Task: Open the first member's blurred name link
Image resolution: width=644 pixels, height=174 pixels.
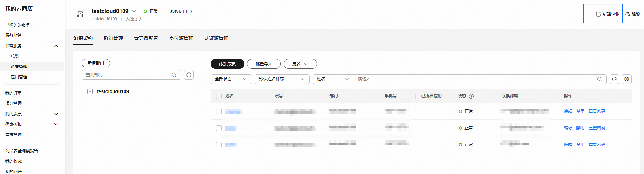Action: [234, 112]
